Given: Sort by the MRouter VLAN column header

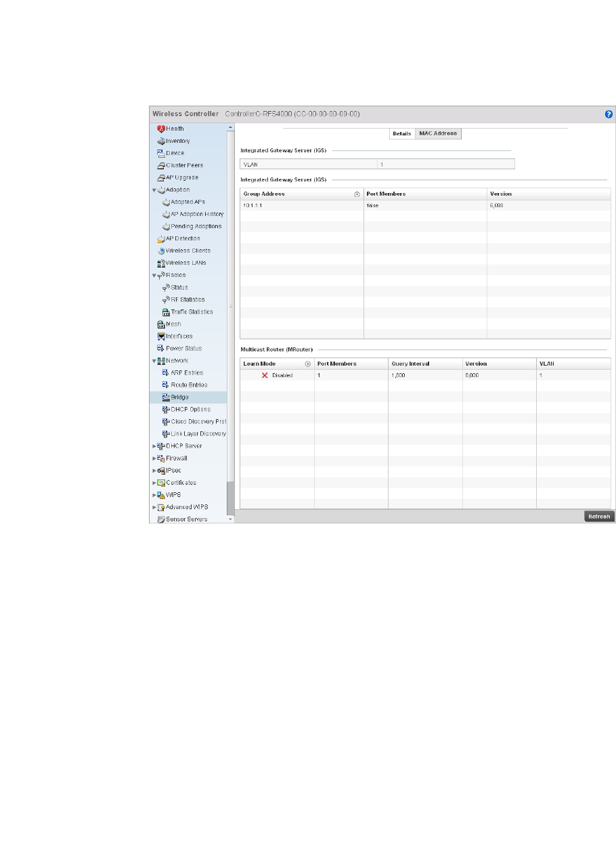Looking at the screenshot, I should tap(573, 364).
